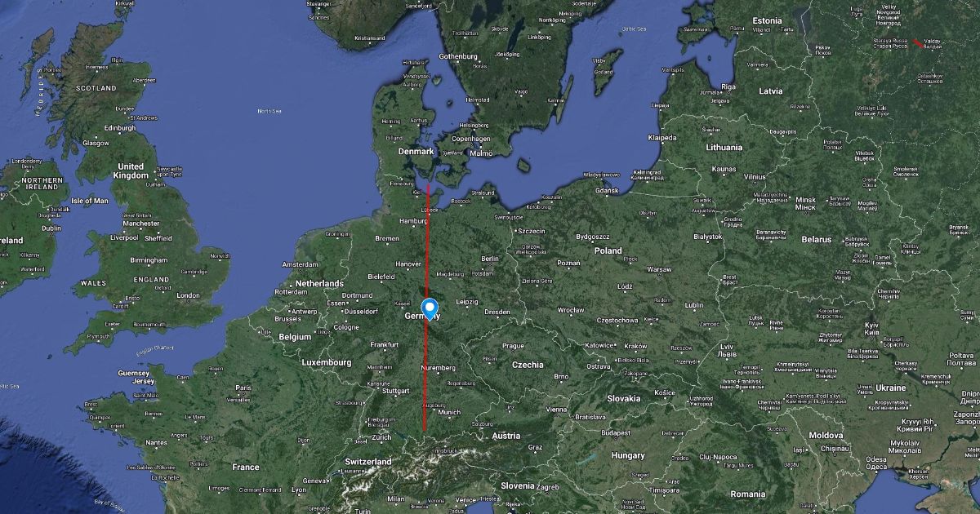Click the Amsterdam city label
Viewport: 980px width, 514px height.
[300, 265]
